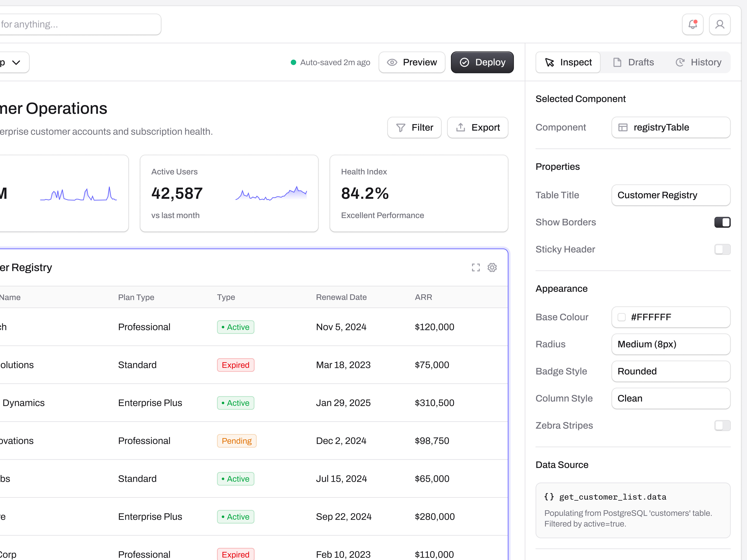The image size is (747, 560).
Task: Turn on Zebra Stripes
Action: (722, 426)
